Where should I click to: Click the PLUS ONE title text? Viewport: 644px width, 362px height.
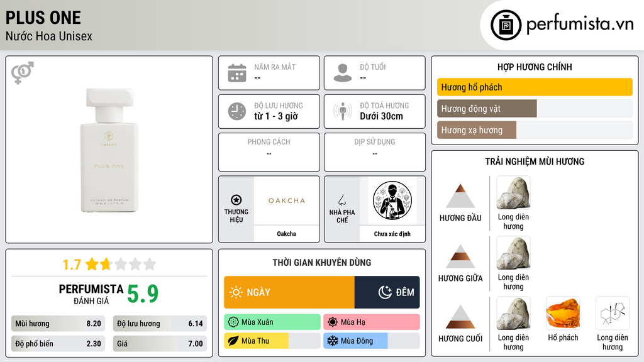[x=43, y=18]
